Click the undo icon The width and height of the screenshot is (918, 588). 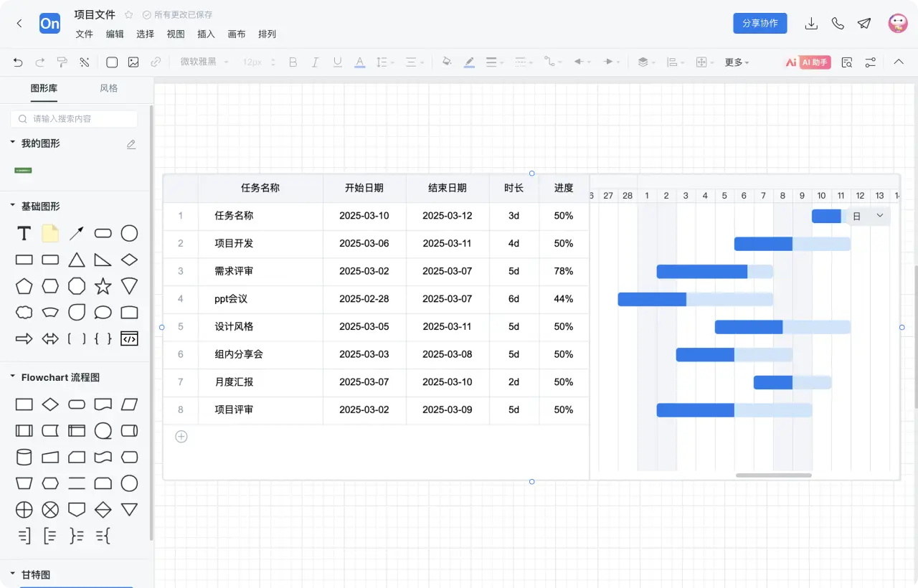[18, 62]
